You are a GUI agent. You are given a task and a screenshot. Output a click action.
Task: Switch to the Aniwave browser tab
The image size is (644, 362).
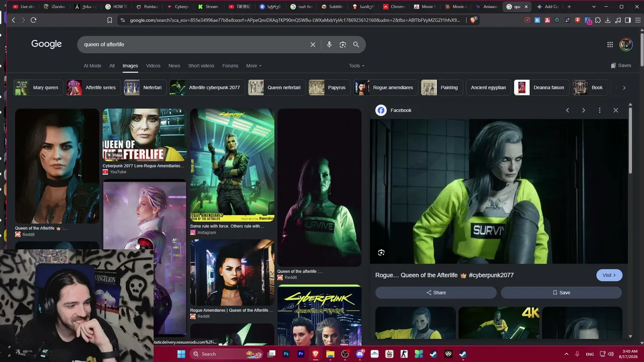pos(487,7)
